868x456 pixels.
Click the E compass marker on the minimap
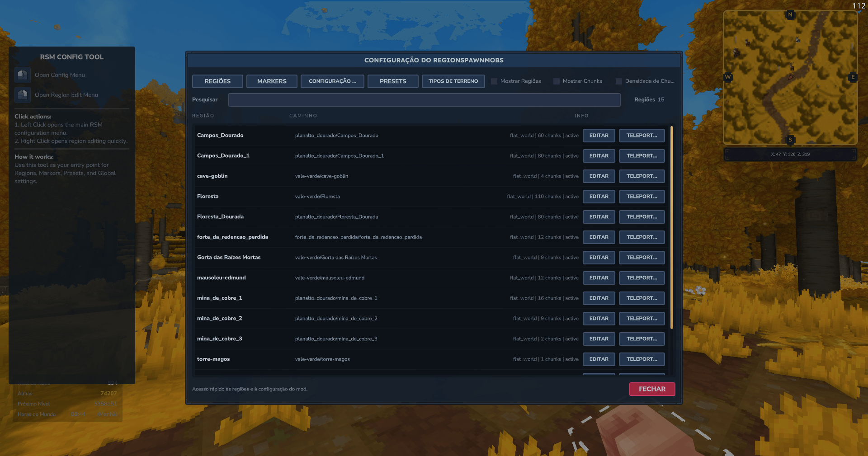853,77
